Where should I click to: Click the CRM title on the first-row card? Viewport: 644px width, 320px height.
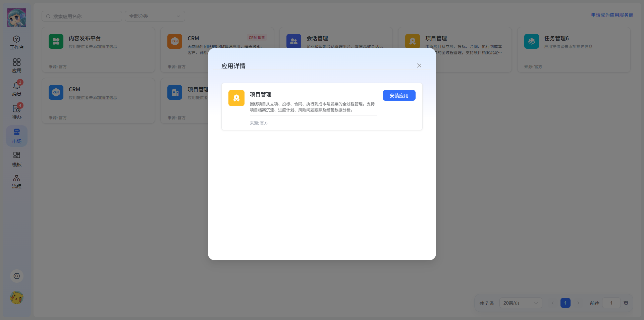click(193, 38)
